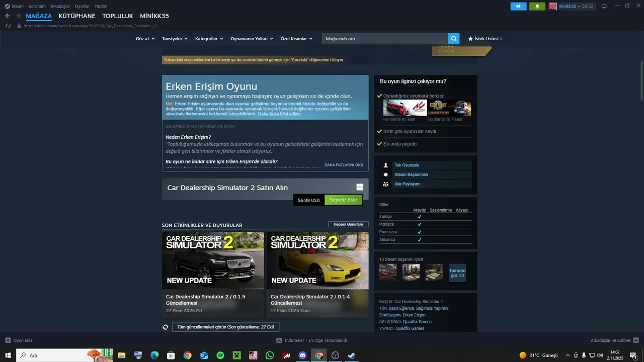Open the Windows notification center icon

(x=633, y=355)
